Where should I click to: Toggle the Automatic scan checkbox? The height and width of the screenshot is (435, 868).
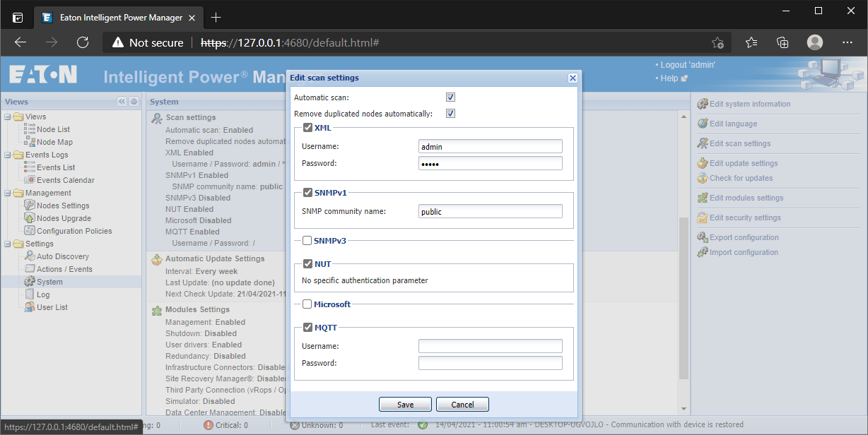(x=450, y=97)
